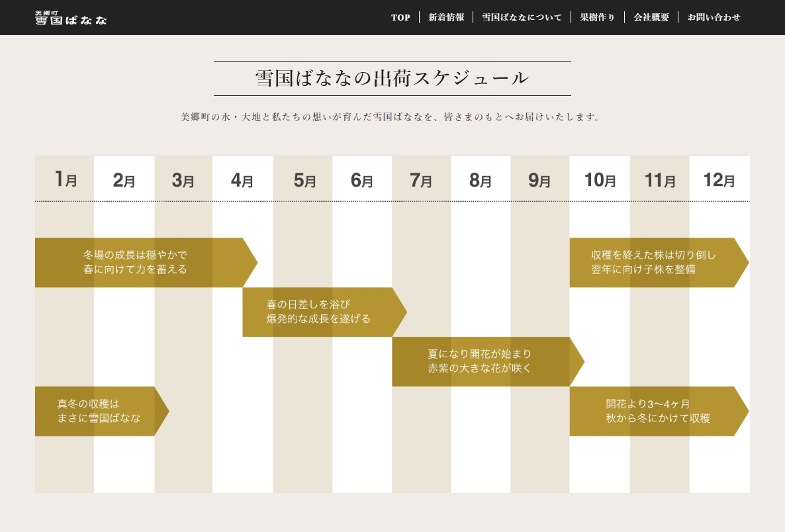The width and height of the screenshot is (785, 532).
Task: Click the 12月 column header
Action: point(719,179)
